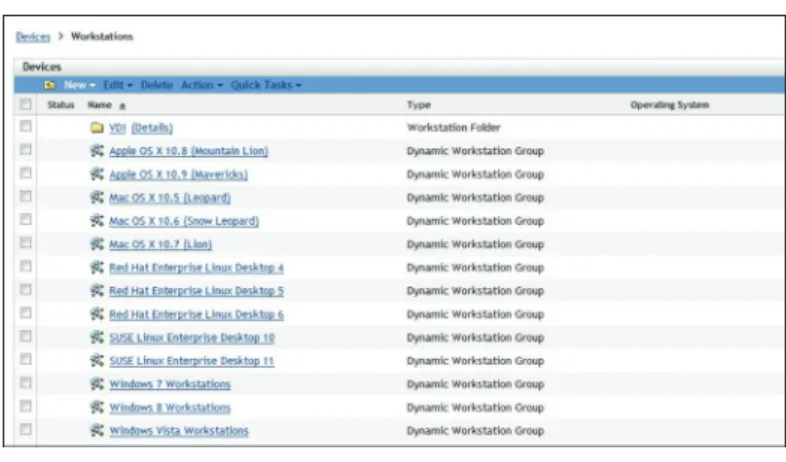Image resolution: width=786 pixels, height=462 pixels.
Task: Click the group icon beside SUSE Desktop 10
Action: point(97,337)
